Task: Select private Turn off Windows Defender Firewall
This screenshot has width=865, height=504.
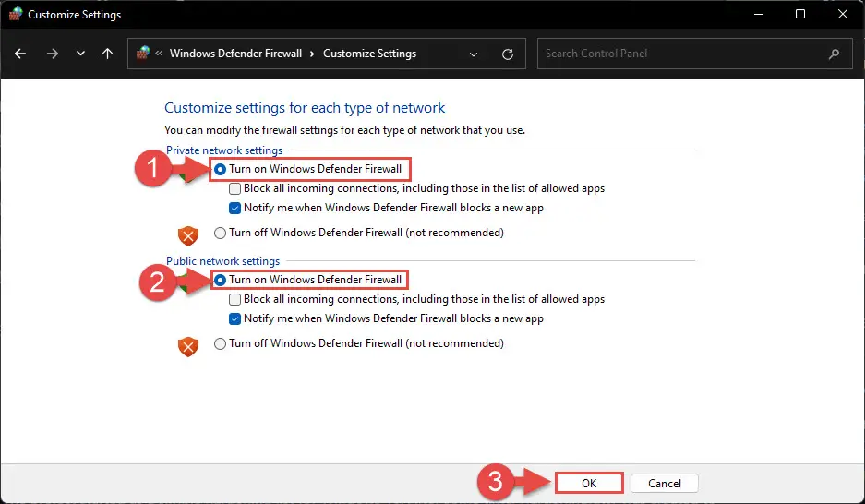Action: click(x=220, y=233)
